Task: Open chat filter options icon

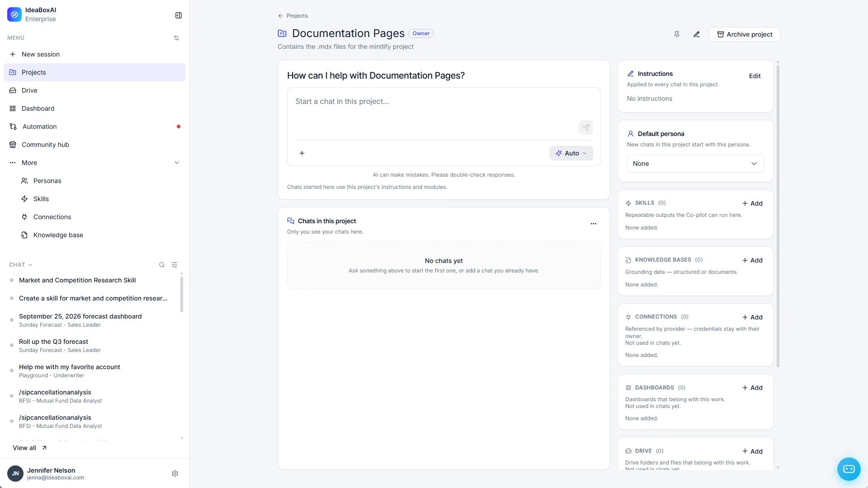Action: point(175,265)
